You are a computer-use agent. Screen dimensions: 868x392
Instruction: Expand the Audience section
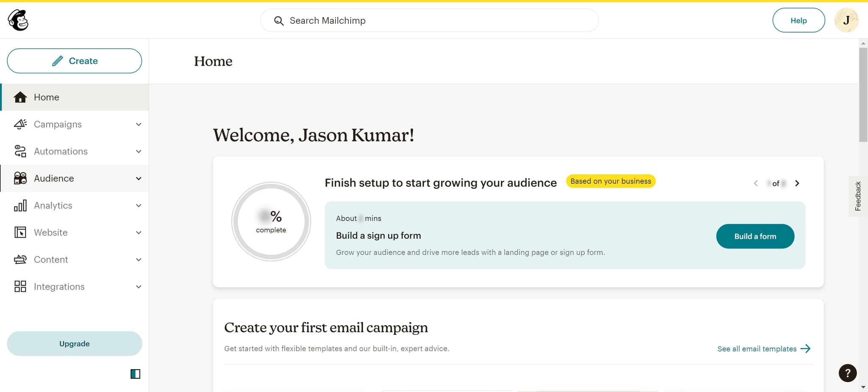click(139, 178)
